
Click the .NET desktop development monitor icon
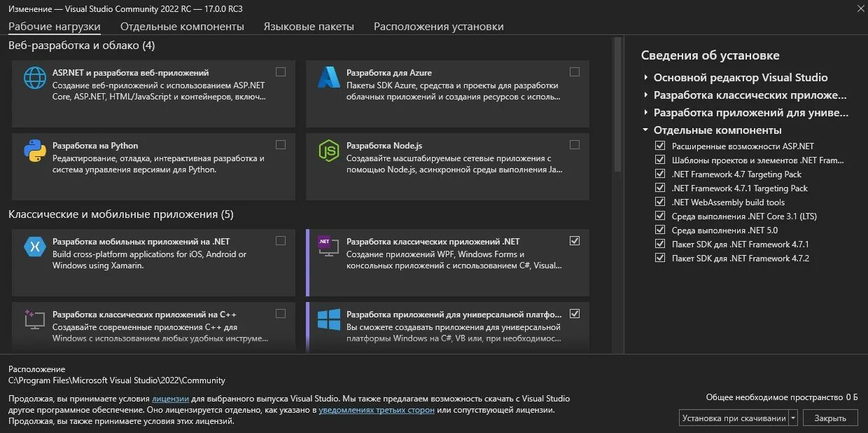[328, 247]
